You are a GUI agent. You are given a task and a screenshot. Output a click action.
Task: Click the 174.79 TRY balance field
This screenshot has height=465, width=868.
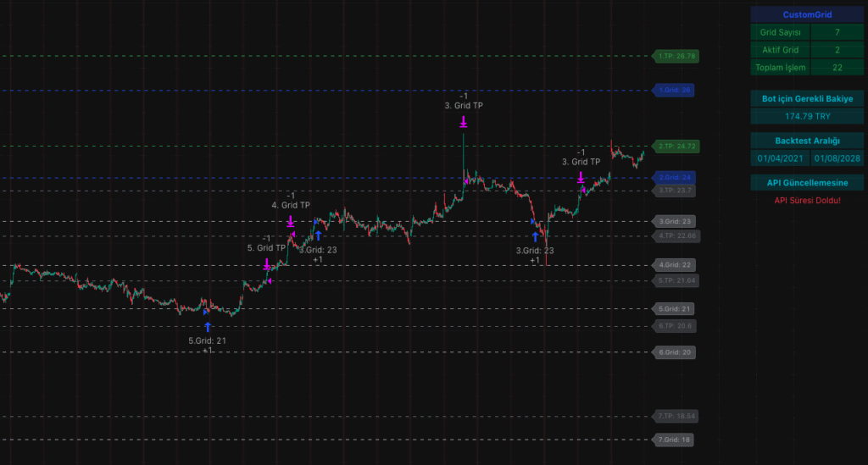[807, 115]
